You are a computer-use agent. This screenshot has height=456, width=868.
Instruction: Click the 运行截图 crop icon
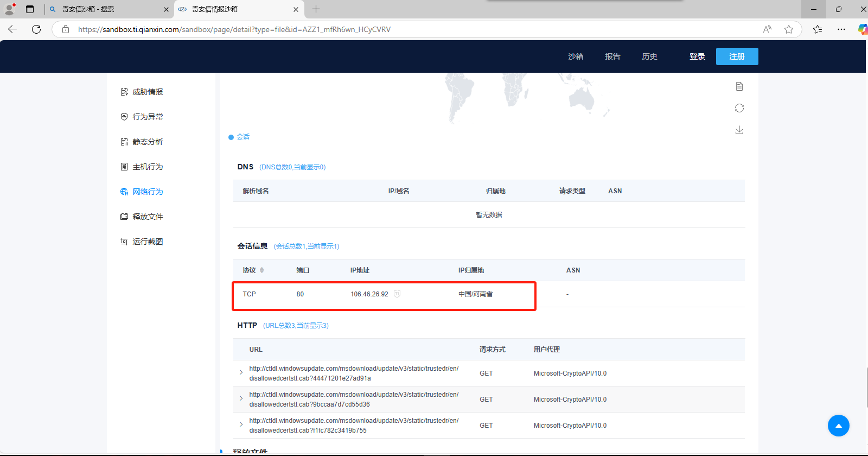point(124,242)
